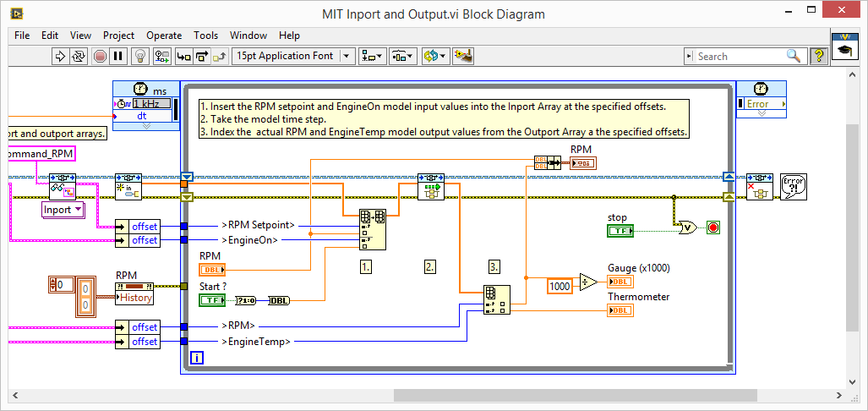Open the Reorder dropdown
This screenshot has height=411, width=868.
435,56
